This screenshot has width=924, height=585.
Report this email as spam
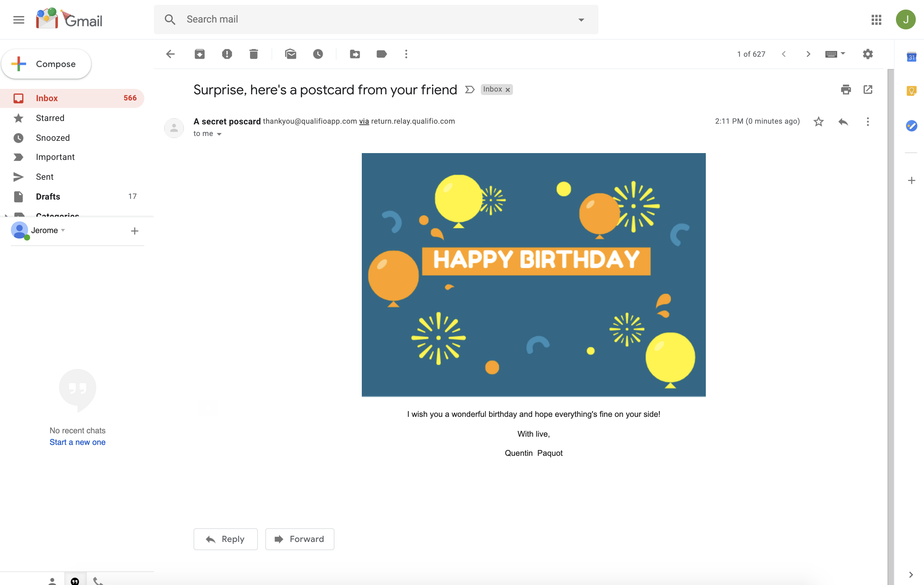pyautogui.click(x=227, y=54)
